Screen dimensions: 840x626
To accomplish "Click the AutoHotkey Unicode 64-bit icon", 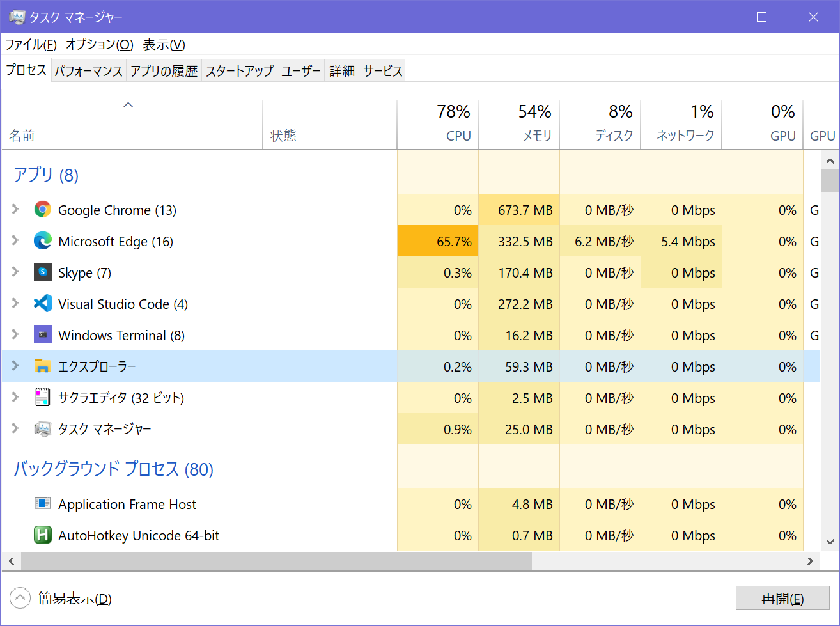I will pos(42,536).
